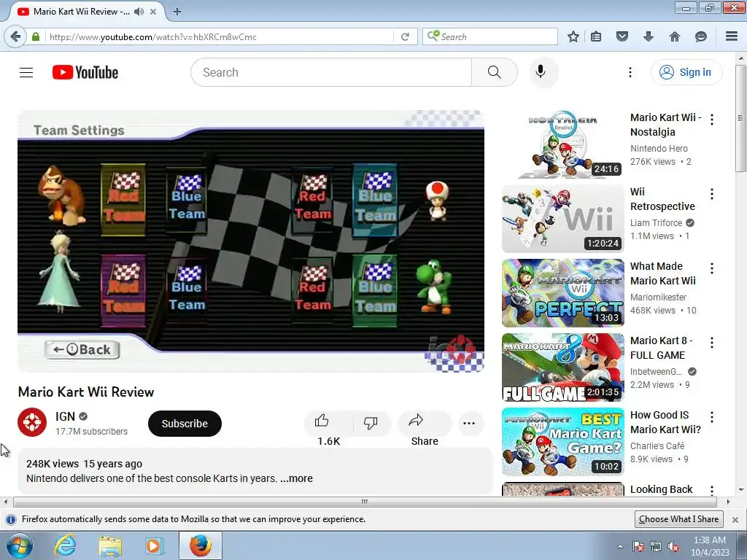The width and height of the screenshot is (747, 560).
Task: Go to YouTube home via logo
Action: point(85,72)
